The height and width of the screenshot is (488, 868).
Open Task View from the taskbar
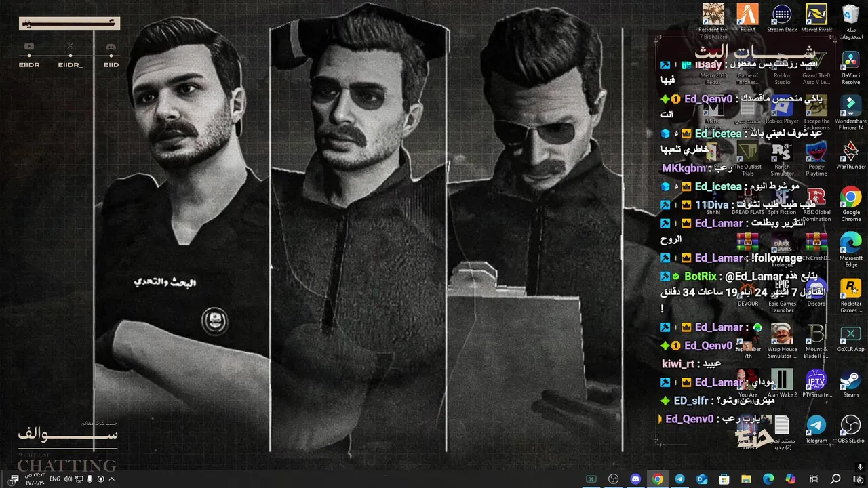pos(813,479)
